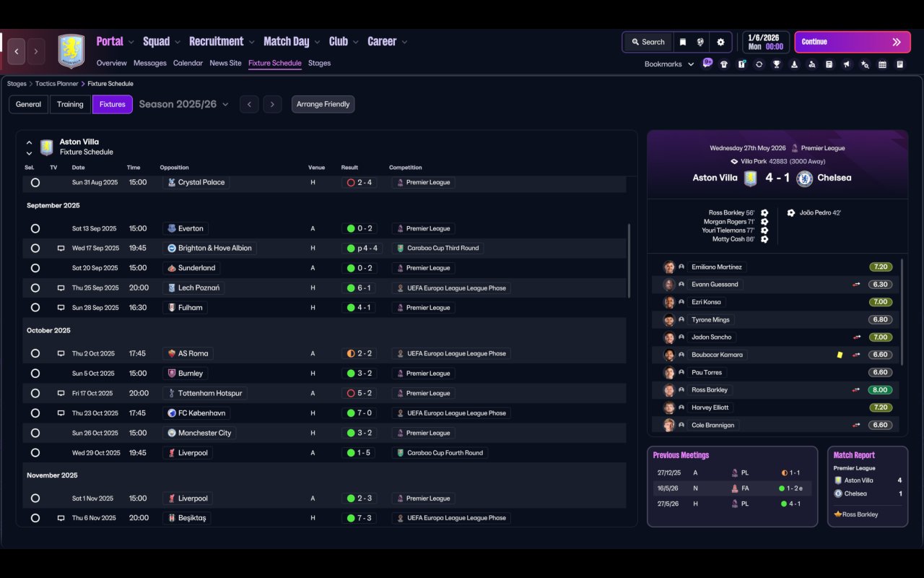Open the training cone bookmark shortcut
Image resolution: width=924 pixels, height=578 pixels.
click(794, 64)
